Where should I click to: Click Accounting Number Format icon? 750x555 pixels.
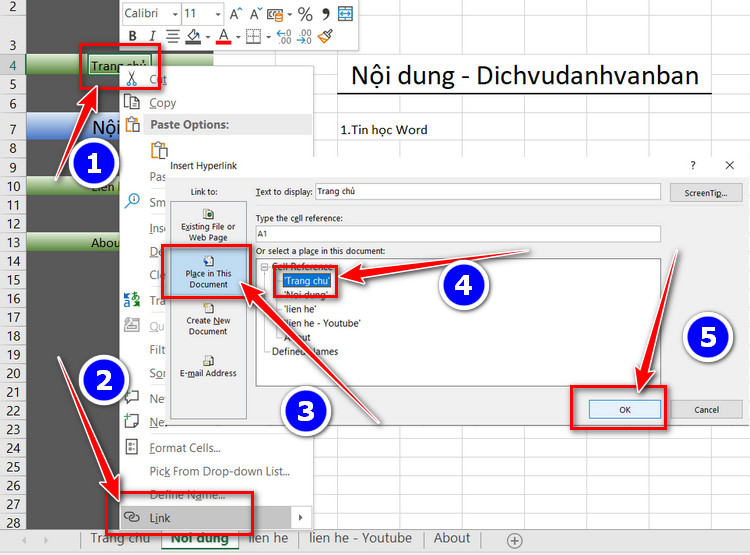[x=275, y=14]
